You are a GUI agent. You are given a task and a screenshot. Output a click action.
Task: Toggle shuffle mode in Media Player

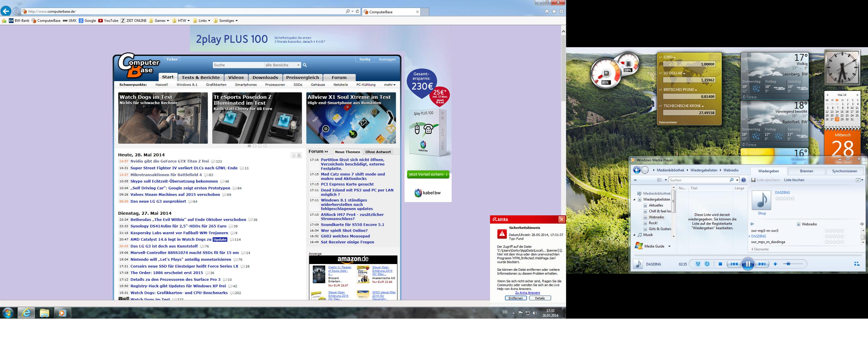click(x=698, y=264)
